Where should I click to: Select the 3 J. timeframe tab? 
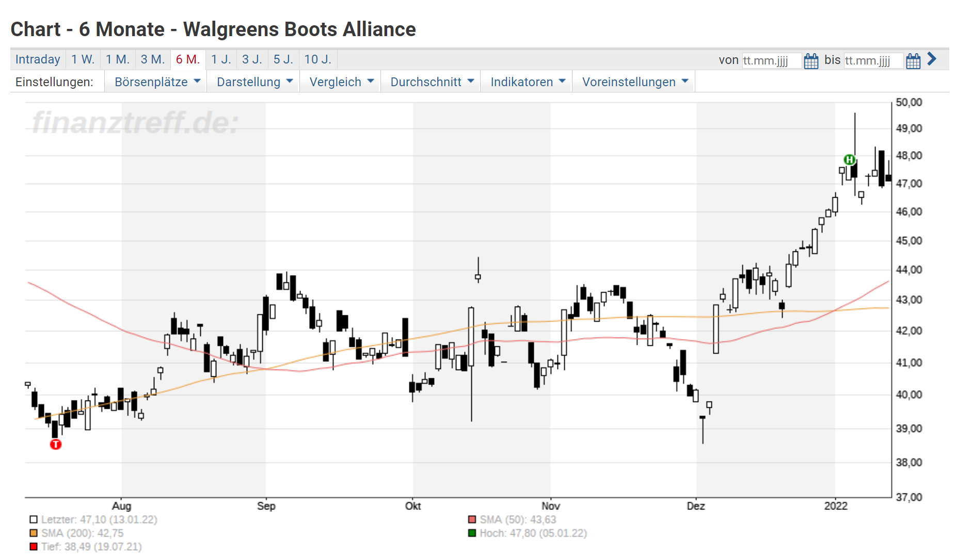pos(252,59)
